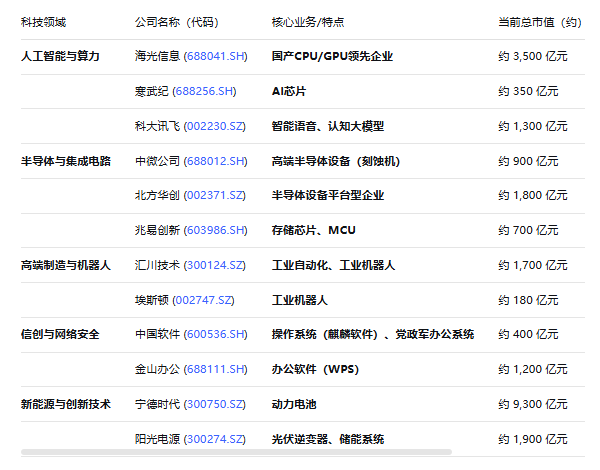Open stock code link 688041.SH
Image resolution: width=600 pixels, height=470 pixels.
coord(215,56)
